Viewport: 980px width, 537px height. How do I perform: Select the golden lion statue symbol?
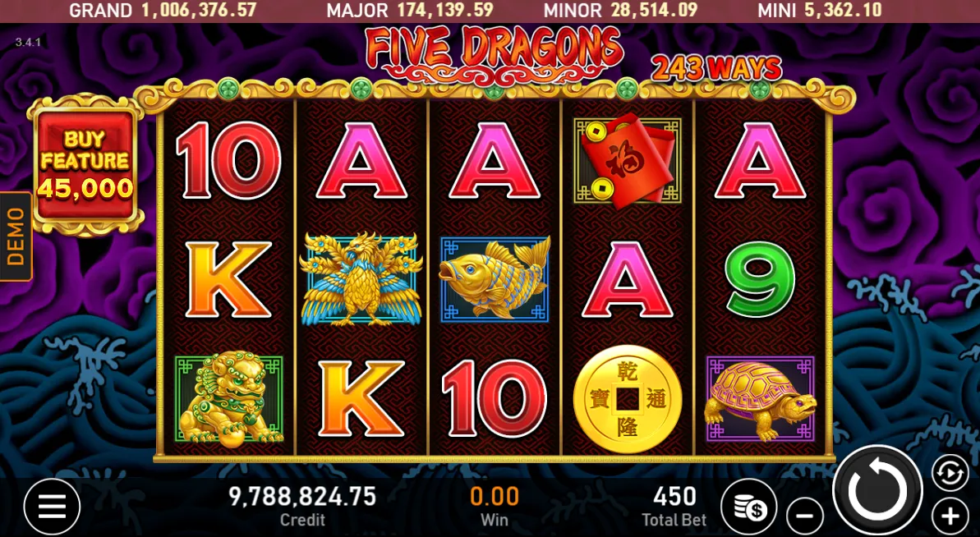pos(228,400)
